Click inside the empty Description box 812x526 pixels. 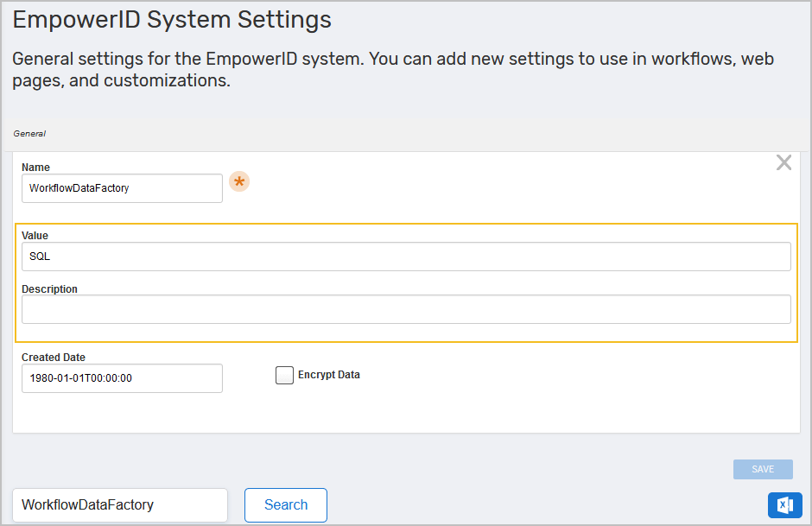pos(406,309)
